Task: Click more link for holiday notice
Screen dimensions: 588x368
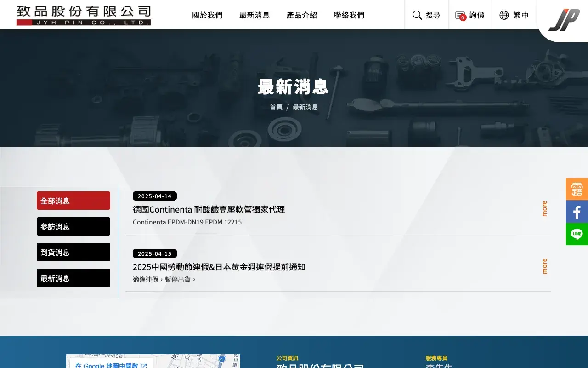Action: pyautogui.click(x=544, y=266)
